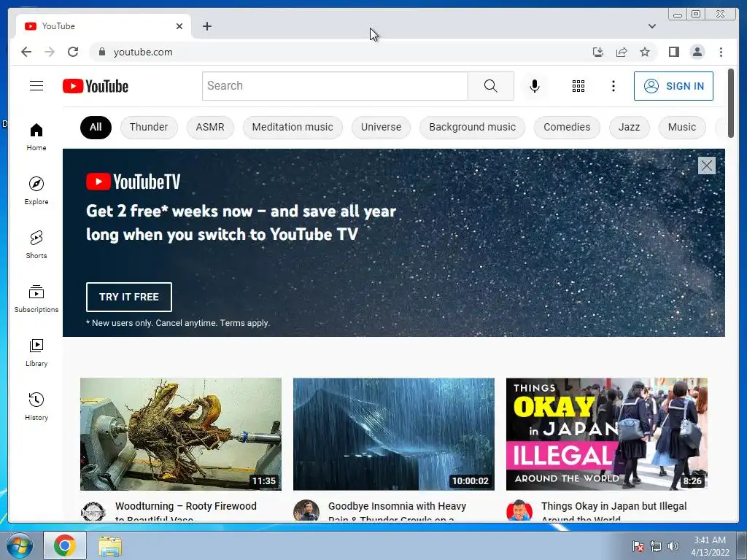Click the install app icon in address bar

598,52
